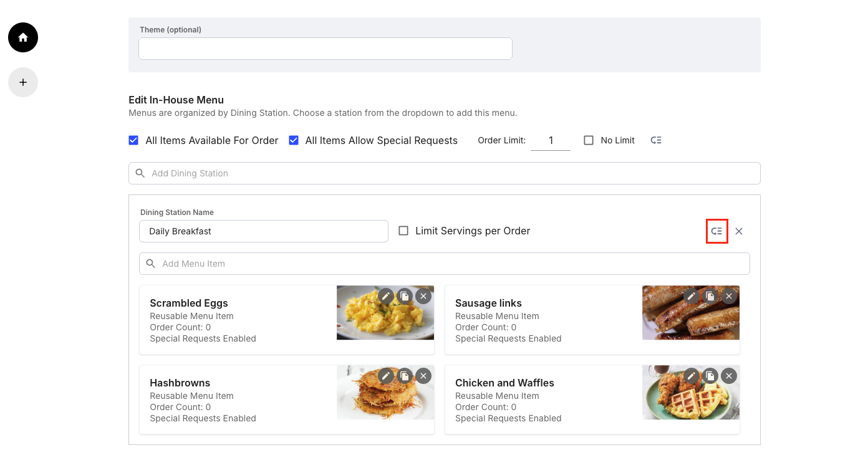This screenshot has height=450, width=868.
Task: Go to the home screen button
Action: [23, 37]
